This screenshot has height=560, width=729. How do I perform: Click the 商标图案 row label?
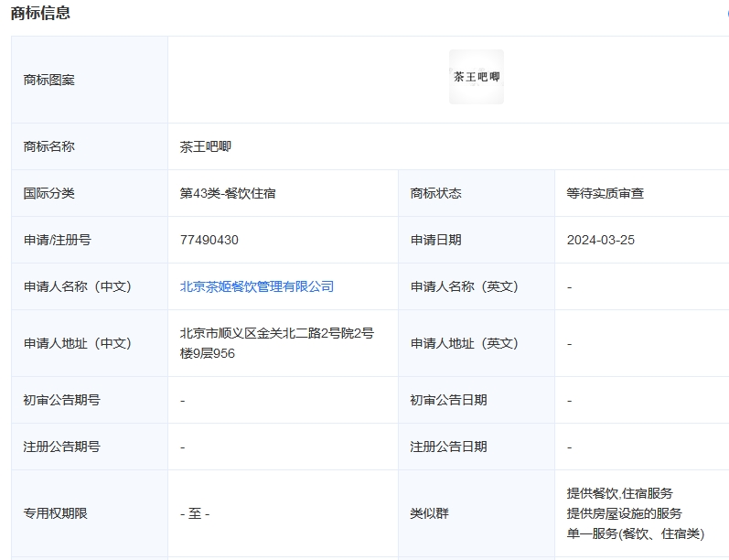point(49,80)
